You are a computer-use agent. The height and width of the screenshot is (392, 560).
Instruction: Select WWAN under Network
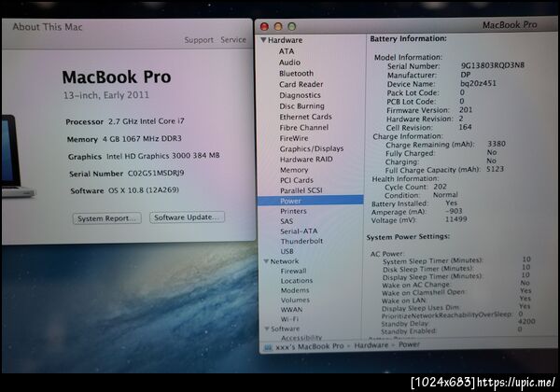(291, 310)
